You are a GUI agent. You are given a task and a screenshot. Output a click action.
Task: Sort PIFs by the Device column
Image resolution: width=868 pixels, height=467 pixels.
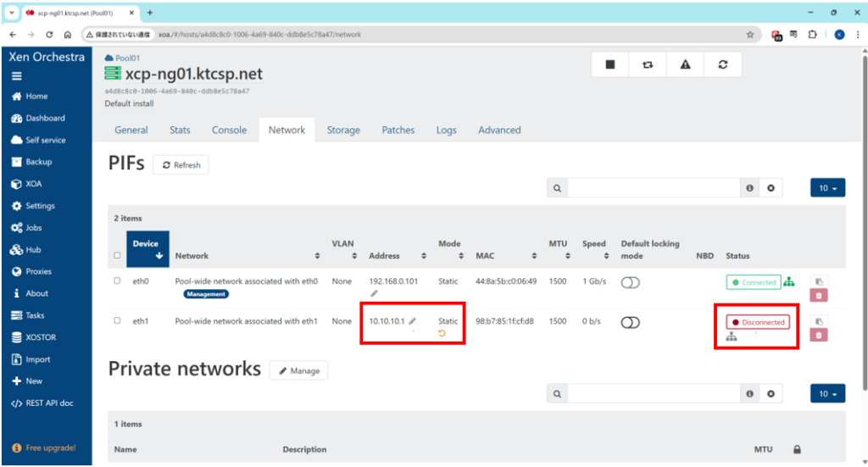point(146,249)
